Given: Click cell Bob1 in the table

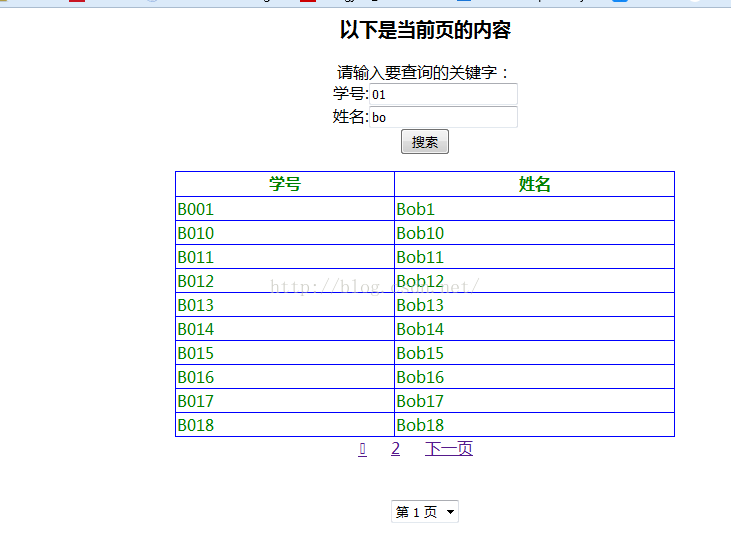Looking at the screenshot, I should point(534,209).
